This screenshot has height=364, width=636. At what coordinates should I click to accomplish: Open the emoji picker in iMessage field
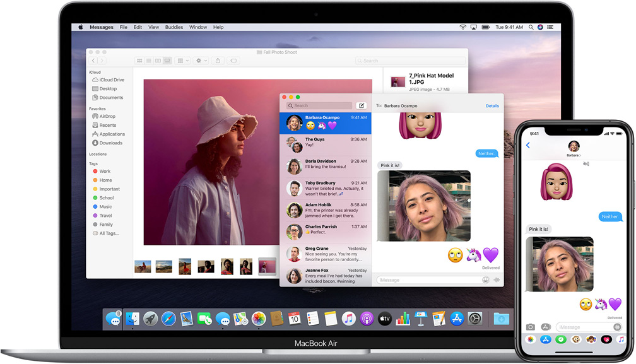(486, 279)
